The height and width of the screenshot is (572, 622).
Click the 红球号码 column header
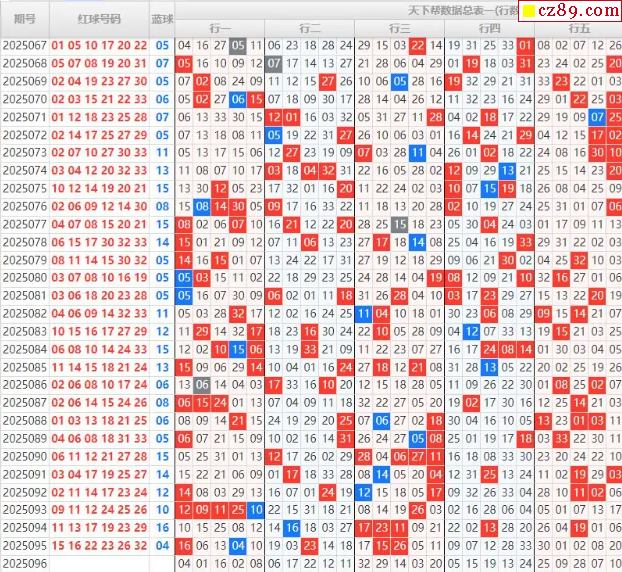[x=99, y=19]
